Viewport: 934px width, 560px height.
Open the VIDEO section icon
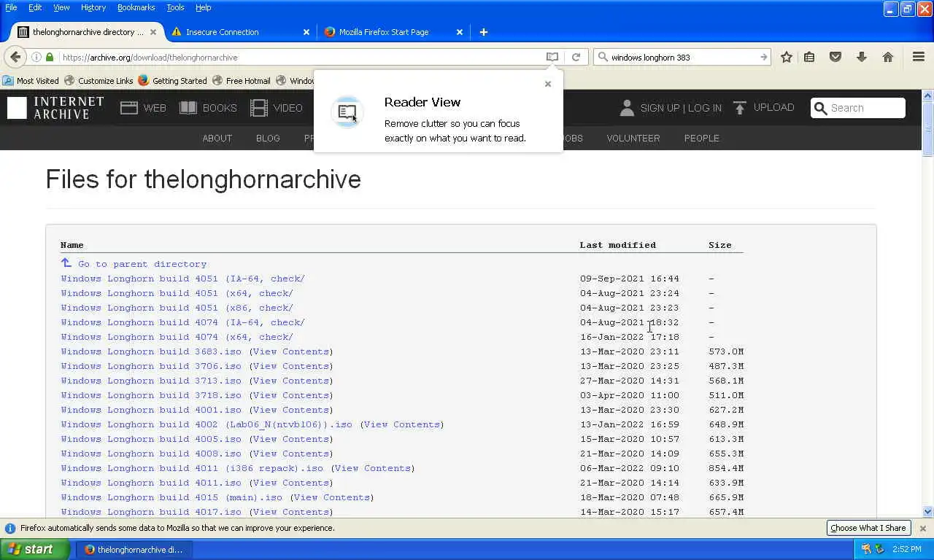coord(259,108)
